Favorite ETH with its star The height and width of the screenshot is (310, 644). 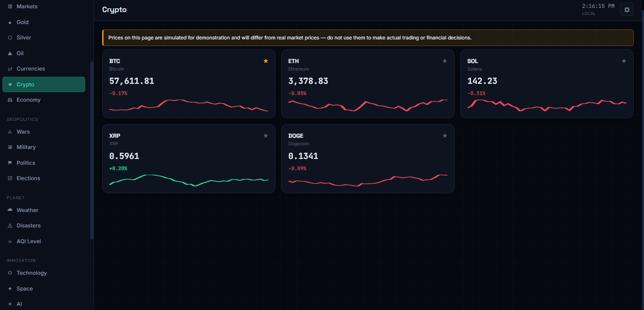[x=445, y=61]
